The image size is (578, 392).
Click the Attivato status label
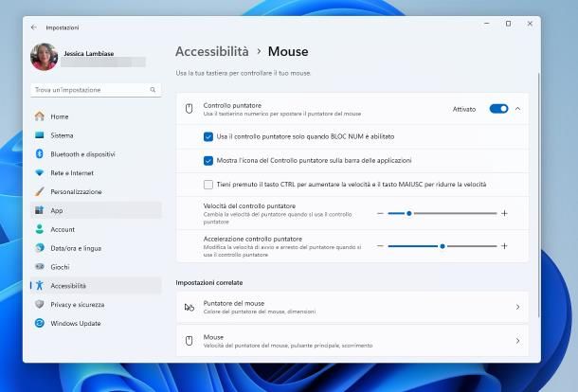pyautogui.click(x=464, y=109)
